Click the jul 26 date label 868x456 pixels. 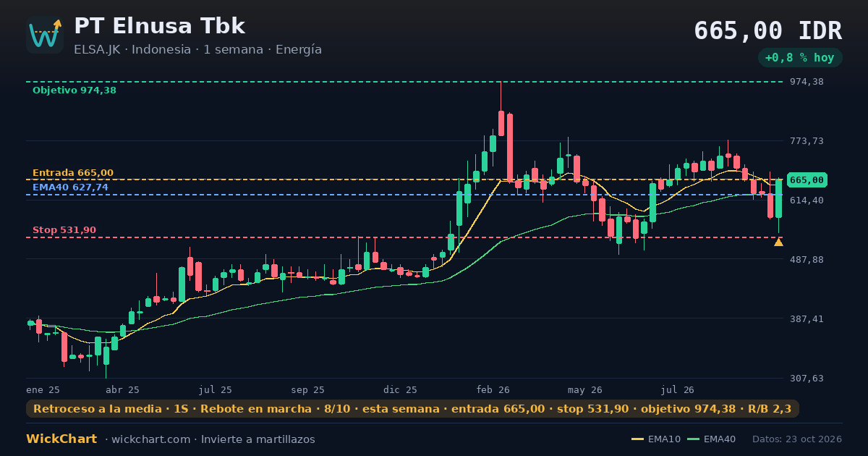click(678, 390)
